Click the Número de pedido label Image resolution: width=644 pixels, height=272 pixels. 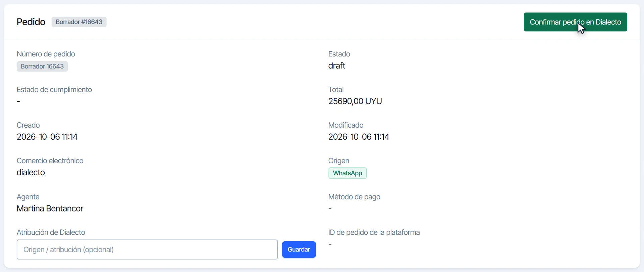[x=46, y=54]
